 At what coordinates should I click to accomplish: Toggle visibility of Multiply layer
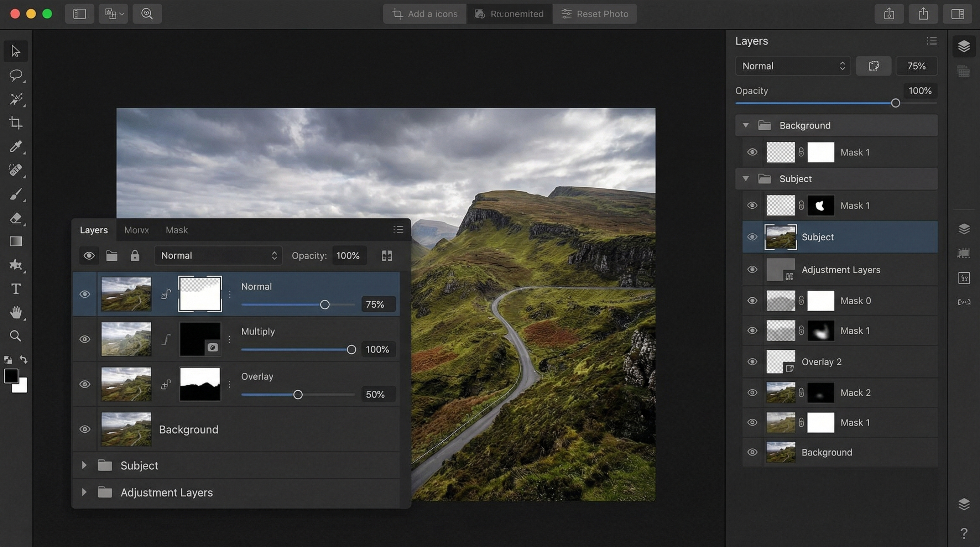pyautogui.click(x=84, y=339)
